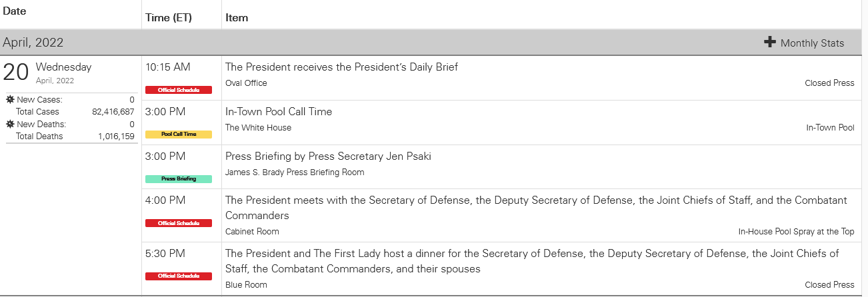Collapse the April, 2022 month header
868x297 pixels.
click(x=33, y=43)
